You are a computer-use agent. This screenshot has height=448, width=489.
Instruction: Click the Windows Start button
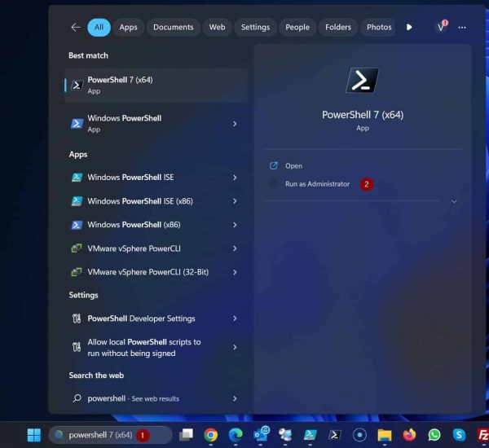34,435
